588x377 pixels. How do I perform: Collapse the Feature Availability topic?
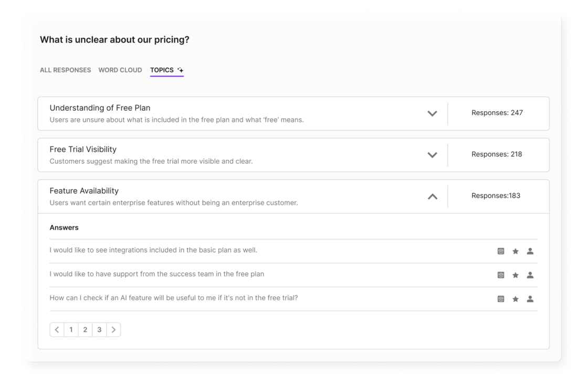point(432,196)
